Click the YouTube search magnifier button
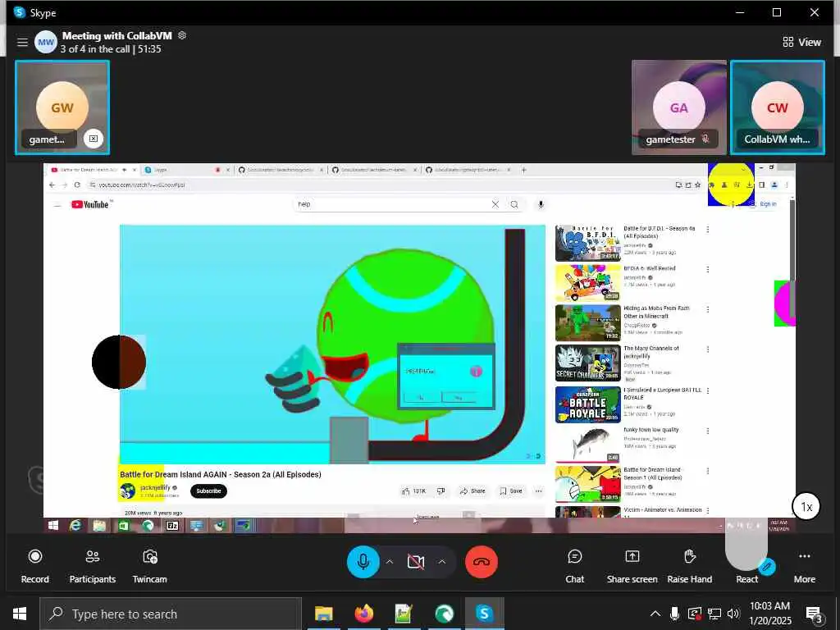 click(514, 204)
